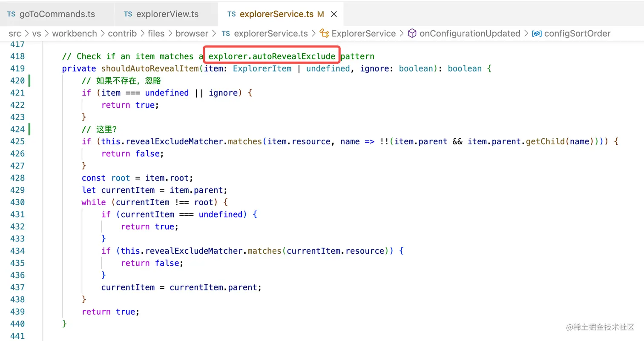644x341 pixels.
Task: Open explorerService.ts breadcrumb file entry
Action: 271,33
